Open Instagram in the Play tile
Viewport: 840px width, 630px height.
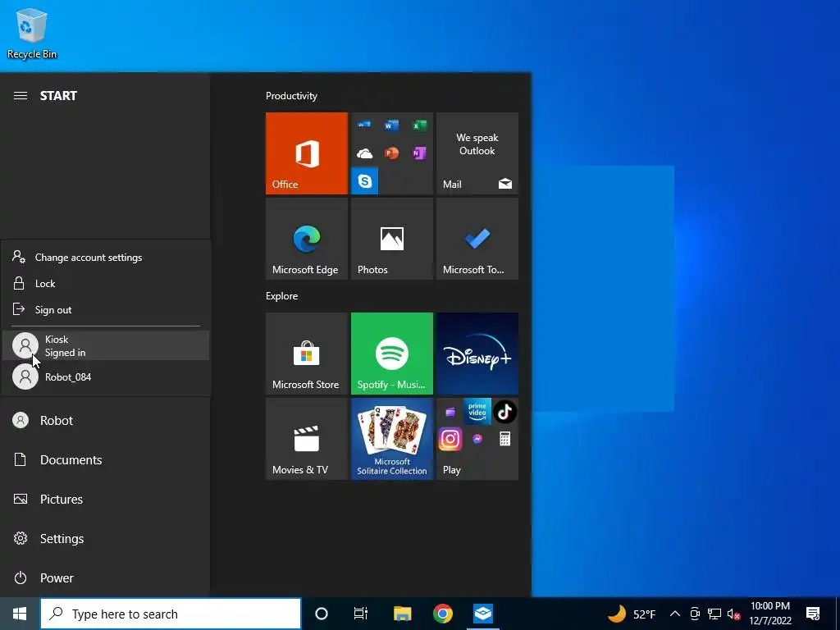[450, 440]
